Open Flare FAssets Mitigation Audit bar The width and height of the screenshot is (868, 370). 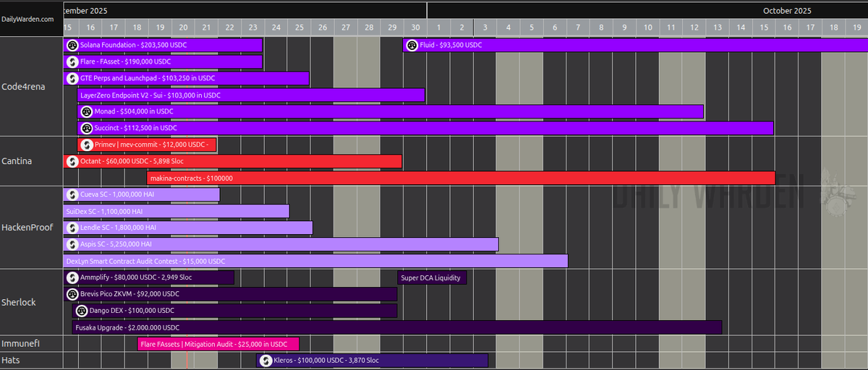pos(218,344)
